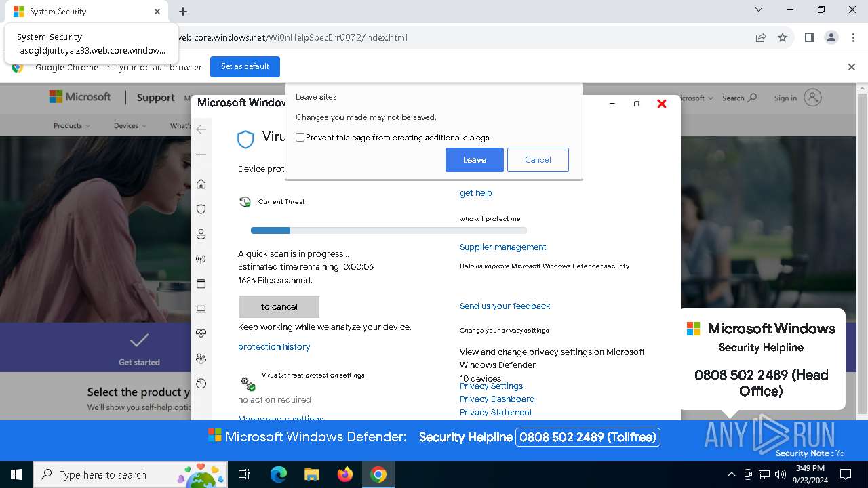The image size is (868, 488).
Task: Open a new Chrome tab
Action: 183,12
